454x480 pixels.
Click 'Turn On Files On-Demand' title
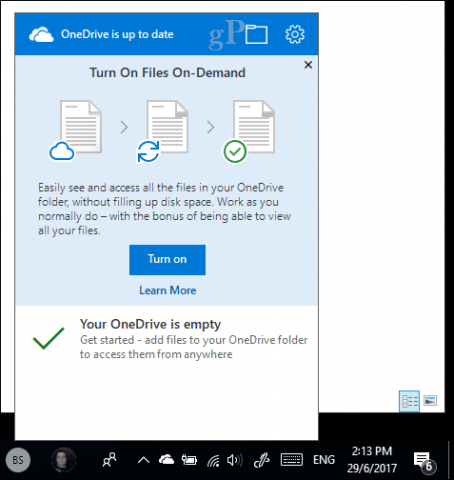[167, 72]
